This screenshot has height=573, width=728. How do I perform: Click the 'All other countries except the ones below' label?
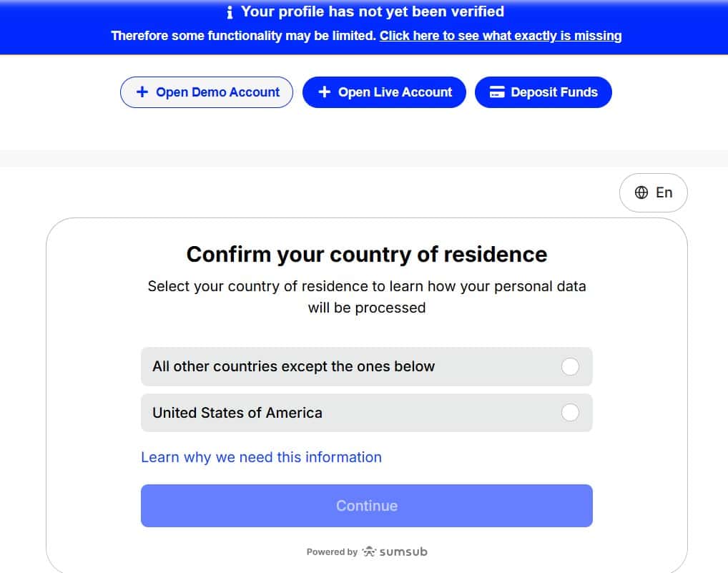click(x=293, y=366)
